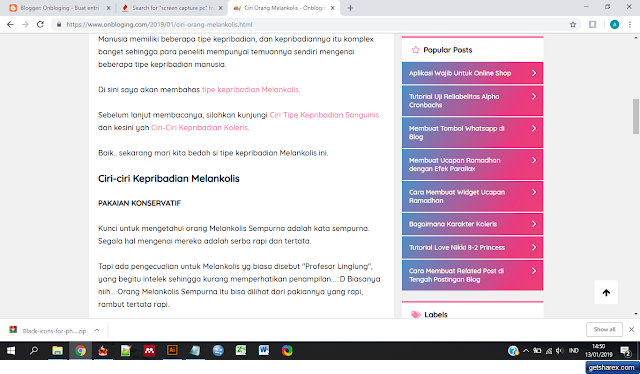Open File Explorer from the taskbar
This screenshot has height=374, width=640.
pyautogui.click(x=57, y=350)
